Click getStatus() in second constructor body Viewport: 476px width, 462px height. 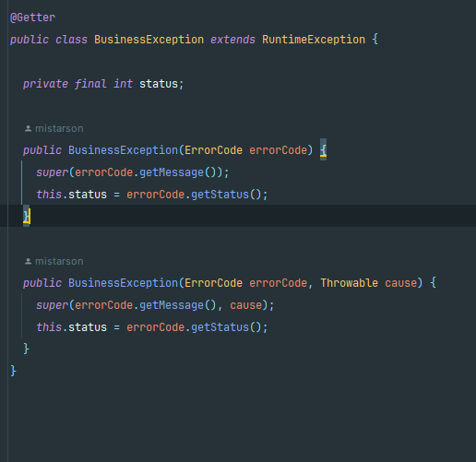[x=226, y=327]
